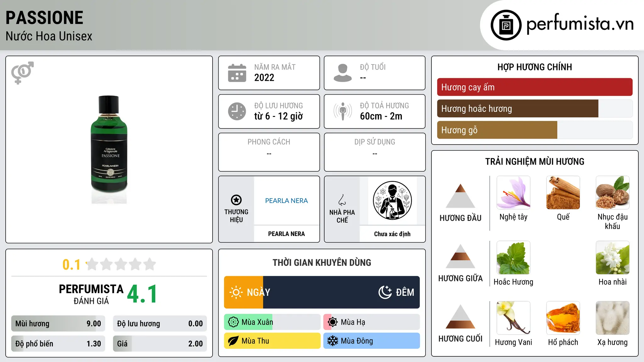The image size is (644, 362).
Task: Click the leaf icon for Mùa Thu
Action: [x=233, y=341]
